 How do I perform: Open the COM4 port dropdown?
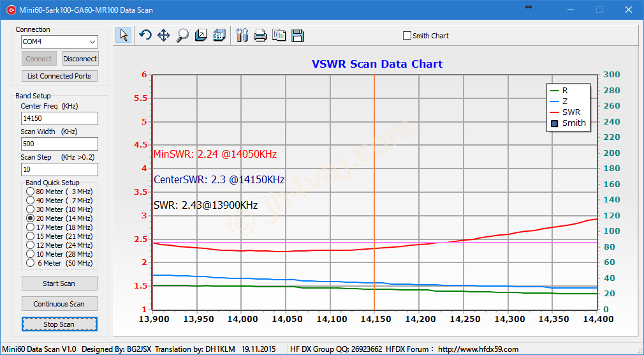pyautogui.click(x=92, y=42)
